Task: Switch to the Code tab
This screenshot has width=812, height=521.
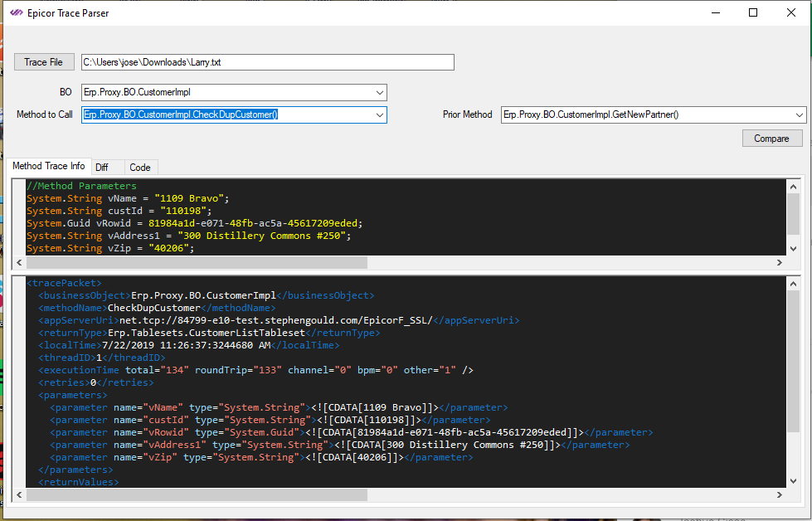Action: [140, 166]
